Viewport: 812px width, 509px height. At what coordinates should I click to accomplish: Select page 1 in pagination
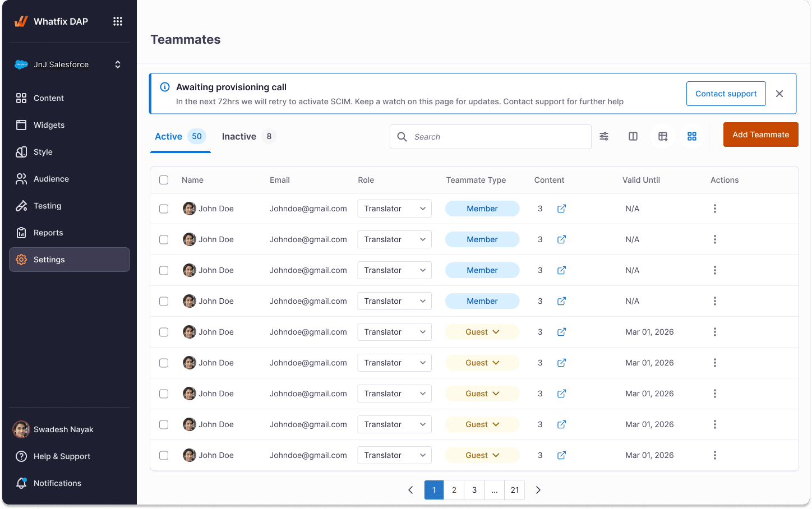(x=434, y=490)
